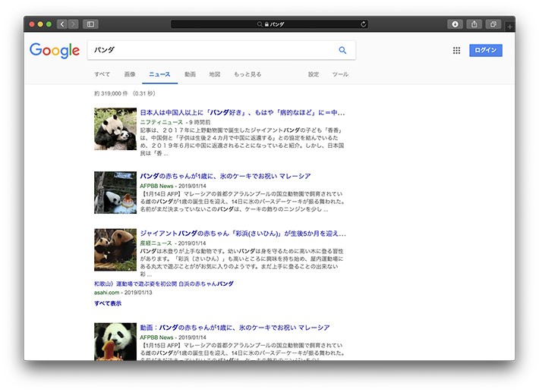Click the asahi.com source label
539x392 pixels.
106,293
